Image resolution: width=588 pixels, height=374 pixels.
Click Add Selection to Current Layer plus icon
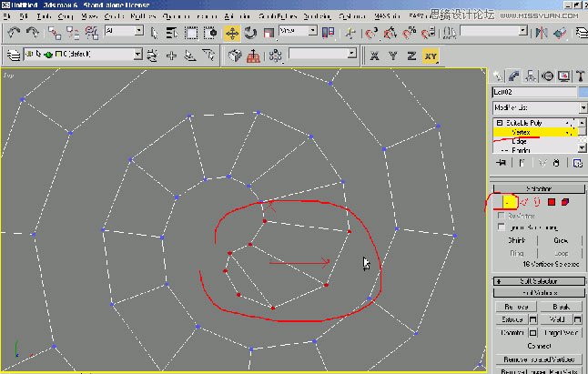(171, 56)
